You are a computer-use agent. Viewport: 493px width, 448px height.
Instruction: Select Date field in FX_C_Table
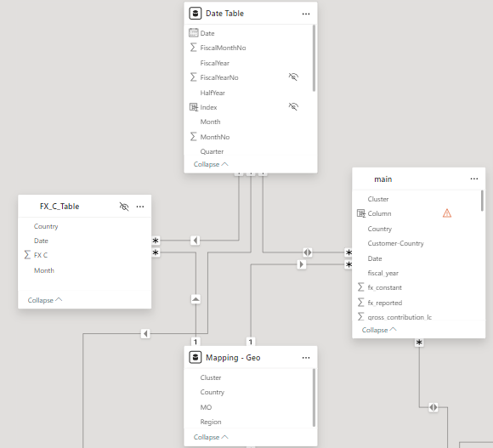41,241
